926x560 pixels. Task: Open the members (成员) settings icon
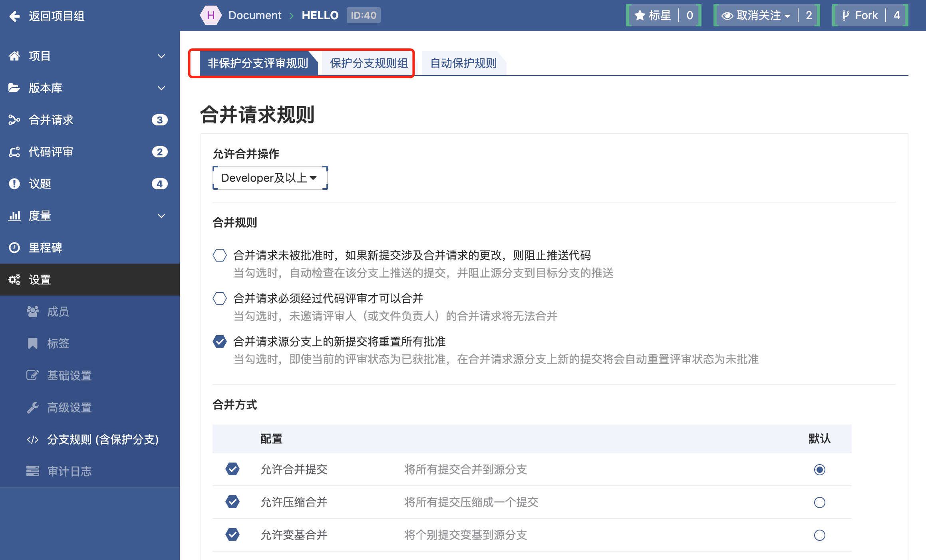[x=33, y=312]
